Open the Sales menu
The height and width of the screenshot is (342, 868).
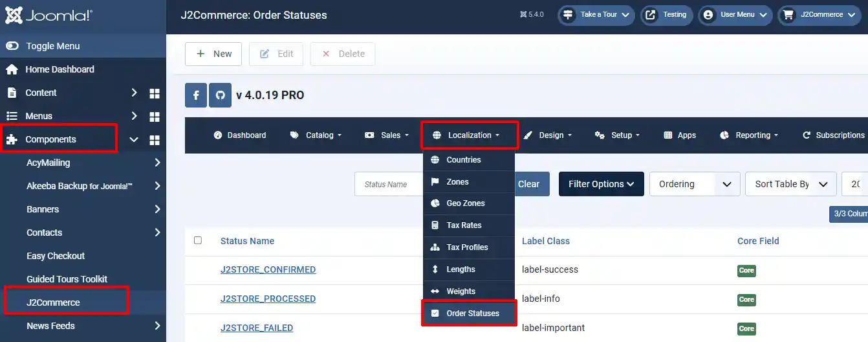[387, 135]
